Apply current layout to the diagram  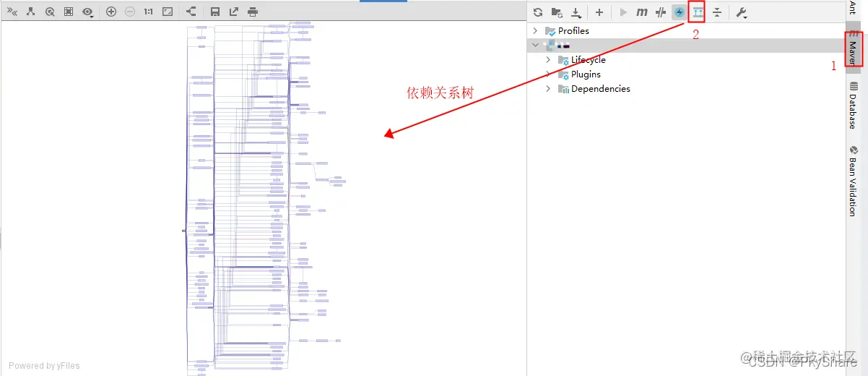pyautogui.click(x=191, y=12)
